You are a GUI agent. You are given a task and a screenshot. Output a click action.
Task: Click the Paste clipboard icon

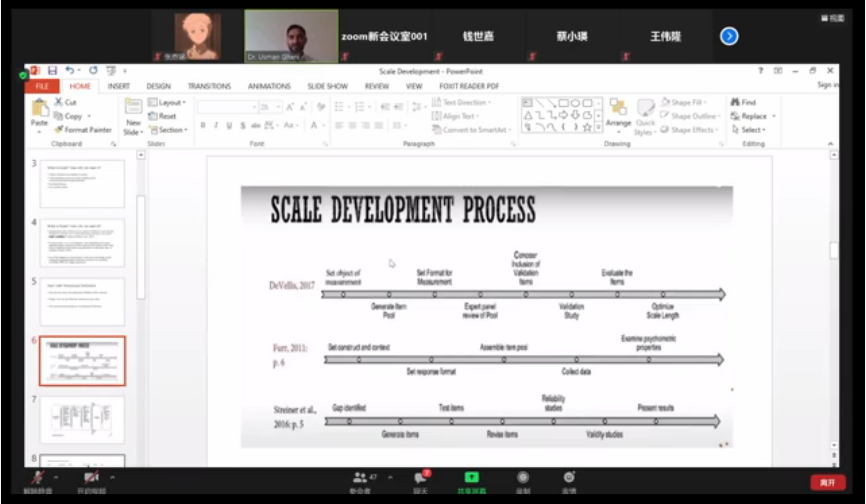(39, 108)
